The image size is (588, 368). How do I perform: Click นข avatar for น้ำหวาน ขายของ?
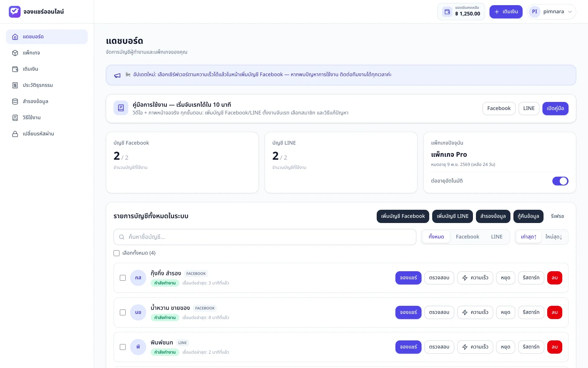click(138, 312)
